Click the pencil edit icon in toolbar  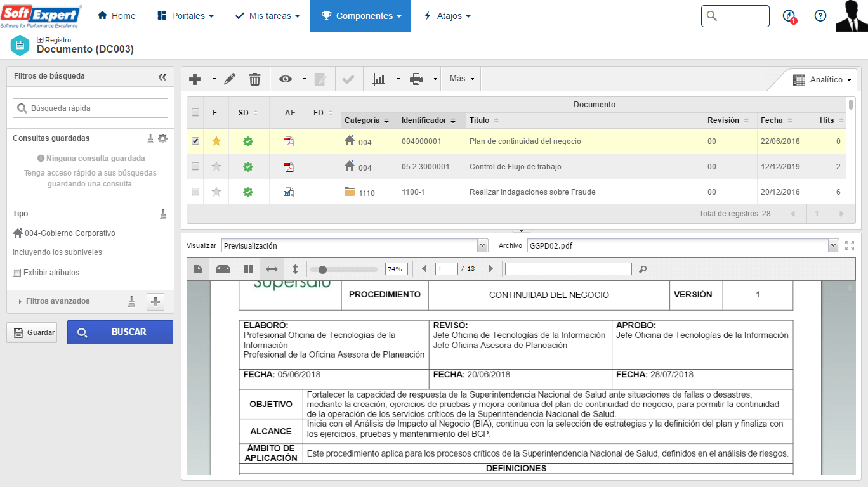coord(230,79)
